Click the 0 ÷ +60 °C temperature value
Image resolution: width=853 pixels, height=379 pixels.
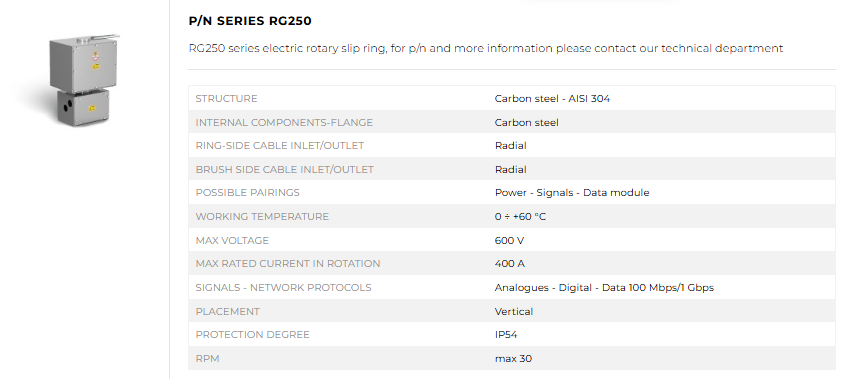(x=520, y=216)
